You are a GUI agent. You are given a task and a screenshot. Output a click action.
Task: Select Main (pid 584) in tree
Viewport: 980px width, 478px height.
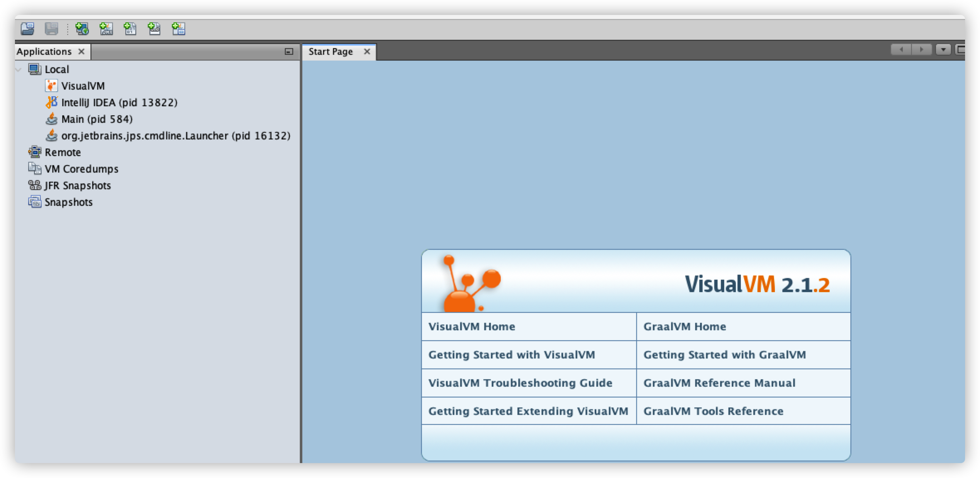pos(97,119)
